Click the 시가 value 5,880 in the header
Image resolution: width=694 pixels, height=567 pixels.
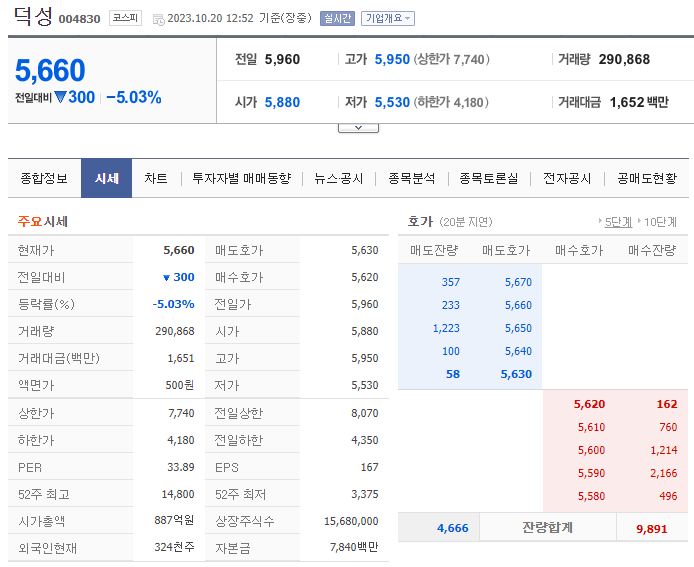[282, 102]
